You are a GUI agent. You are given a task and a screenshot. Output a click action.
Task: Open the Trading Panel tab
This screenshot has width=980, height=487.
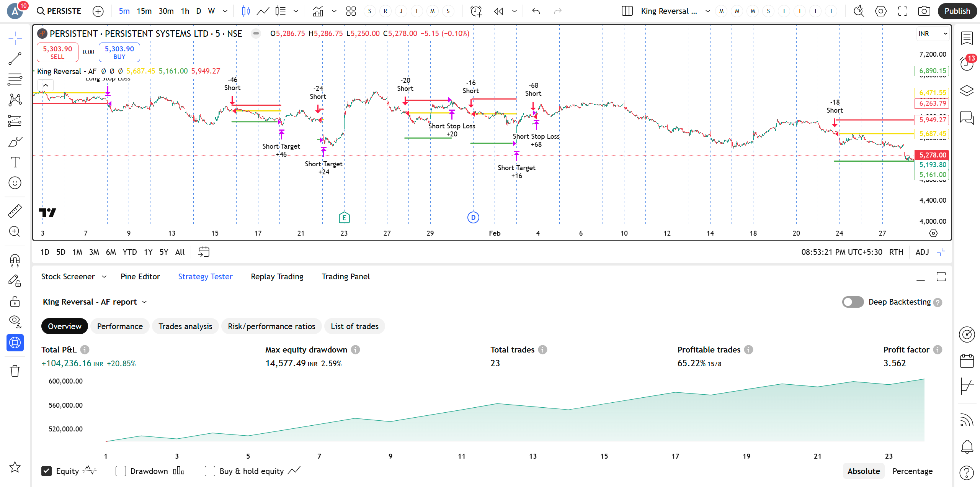point(346,277)
